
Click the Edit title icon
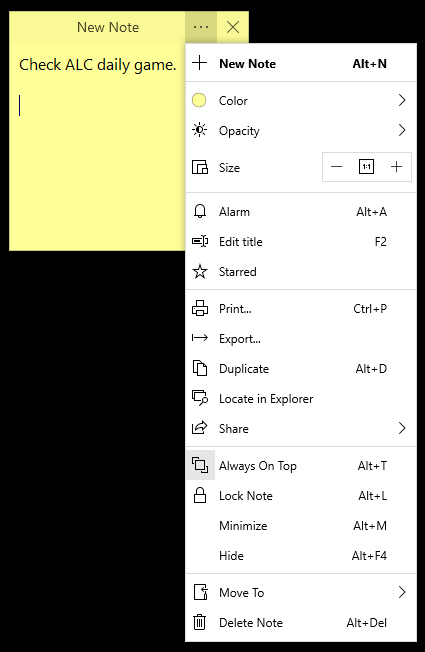pyautogui.click(x=200, y=242)
